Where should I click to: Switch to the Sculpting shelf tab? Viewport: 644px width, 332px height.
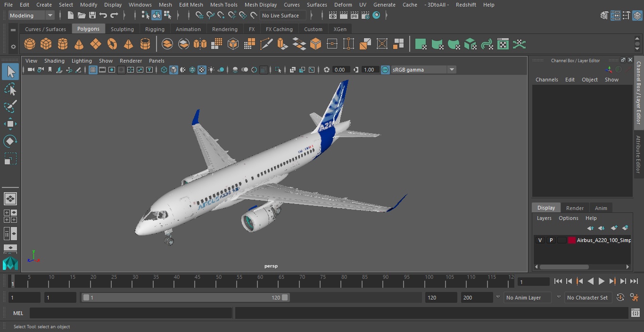point(122,29)
